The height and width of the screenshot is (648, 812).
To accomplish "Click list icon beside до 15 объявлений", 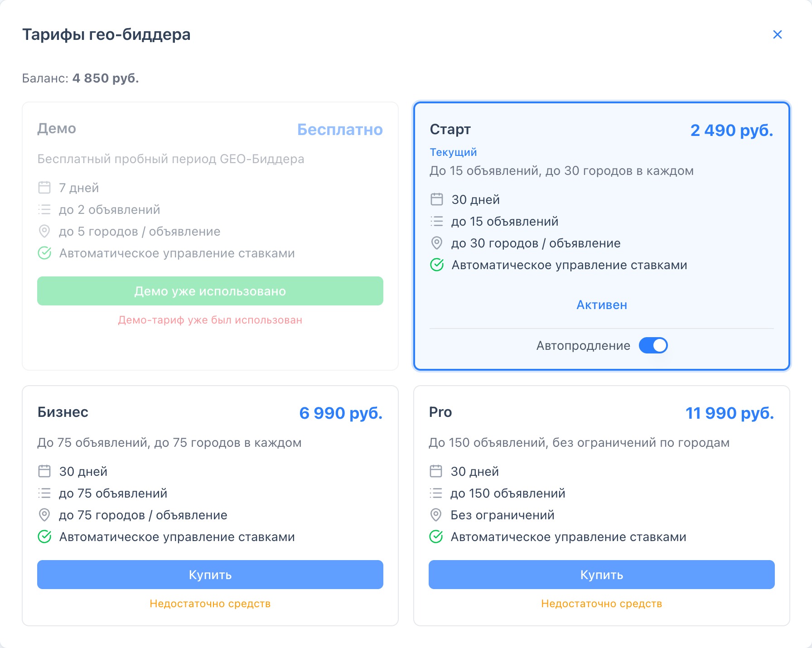I will 437,221.
